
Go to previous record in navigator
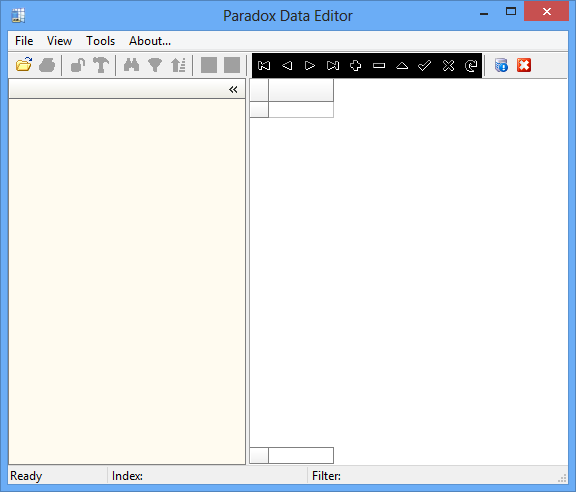(287, 66)
